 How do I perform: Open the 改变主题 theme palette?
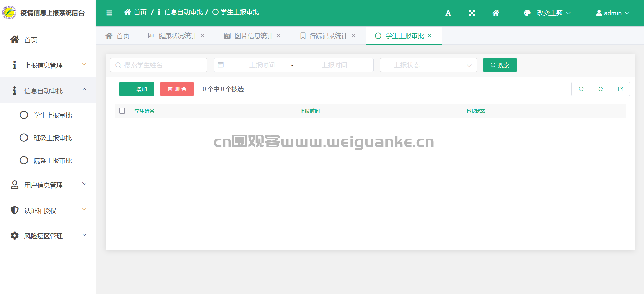coord(547,13)
